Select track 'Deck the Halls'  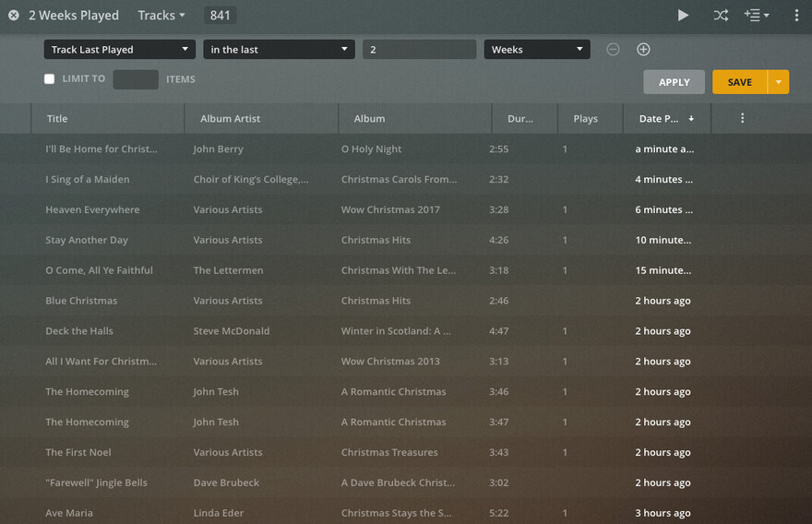tap(79, 331)
